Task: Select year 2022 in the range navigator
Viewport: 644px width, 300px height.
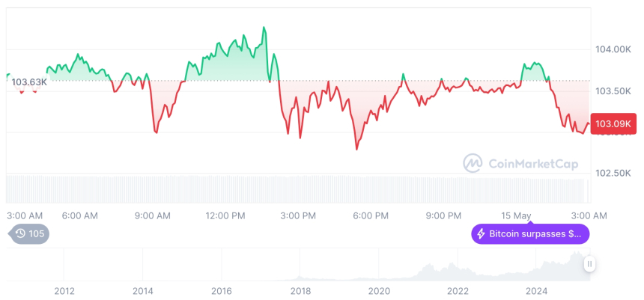Action: coord(458,290)
